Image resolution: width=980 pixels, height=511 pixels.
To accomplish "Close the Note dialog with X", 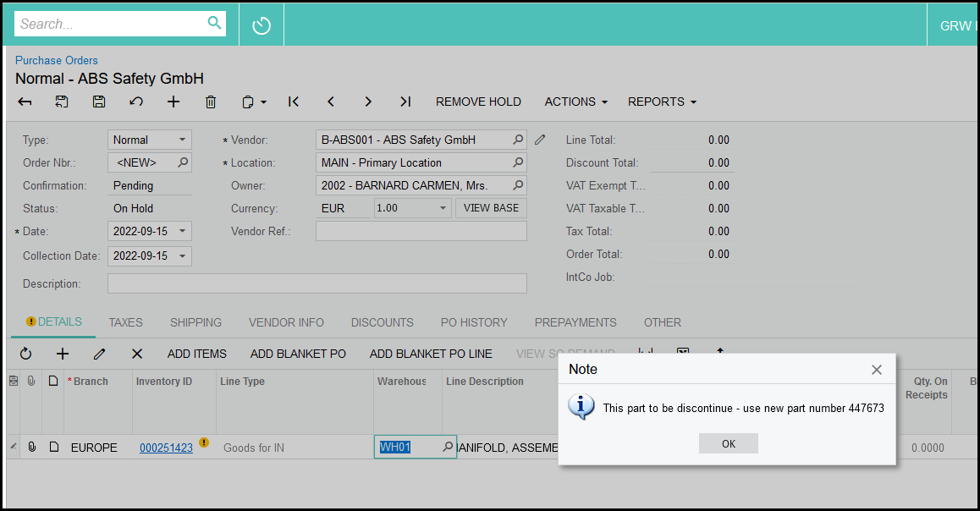I will 877,370.
